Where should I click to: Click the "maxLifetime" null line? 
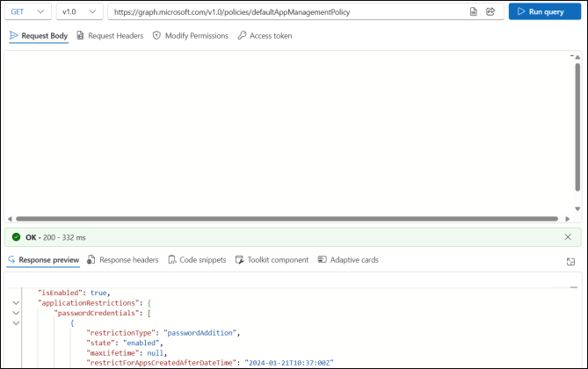[x=127, y=353]
